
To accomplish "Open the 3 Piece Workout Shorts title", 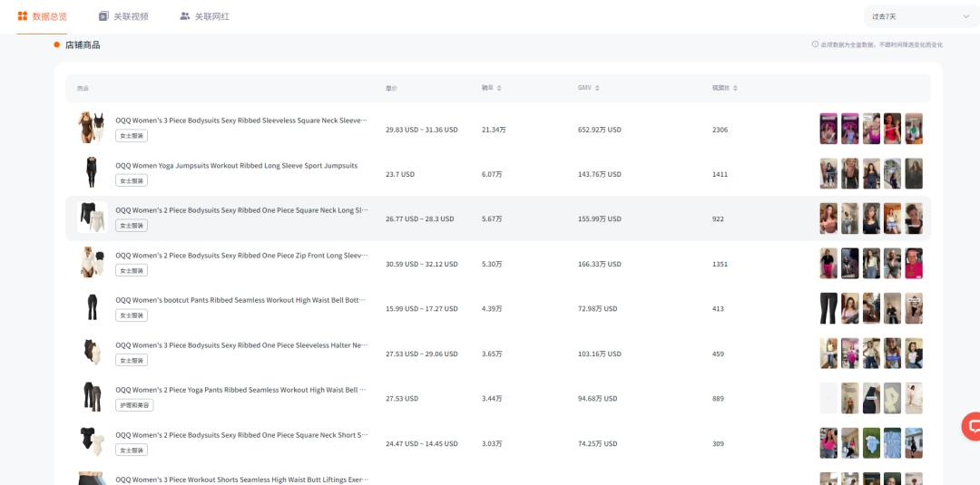I will tap(242, 480).
